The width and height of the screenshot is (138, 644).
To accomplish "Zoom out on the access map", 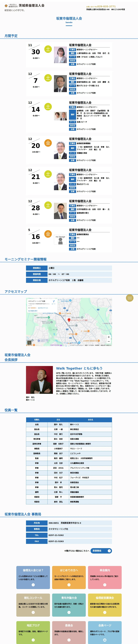I will pyautogui.click(x=109, y=342).
